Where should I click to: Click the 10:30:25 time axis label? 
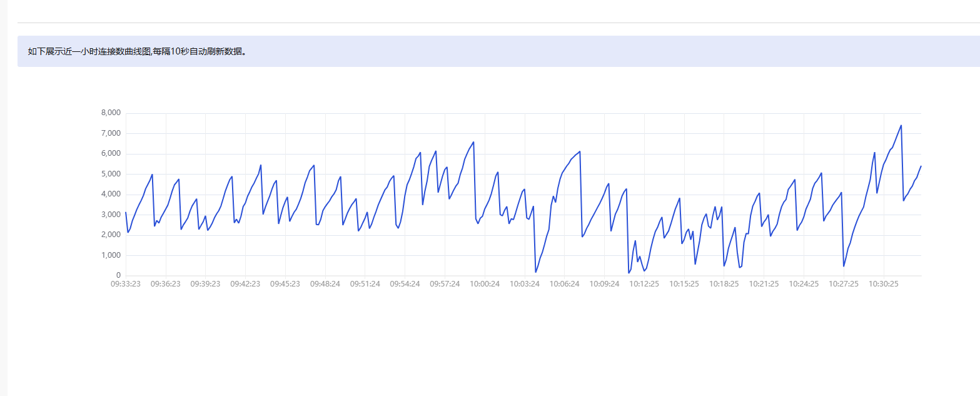tap(883, 284)
